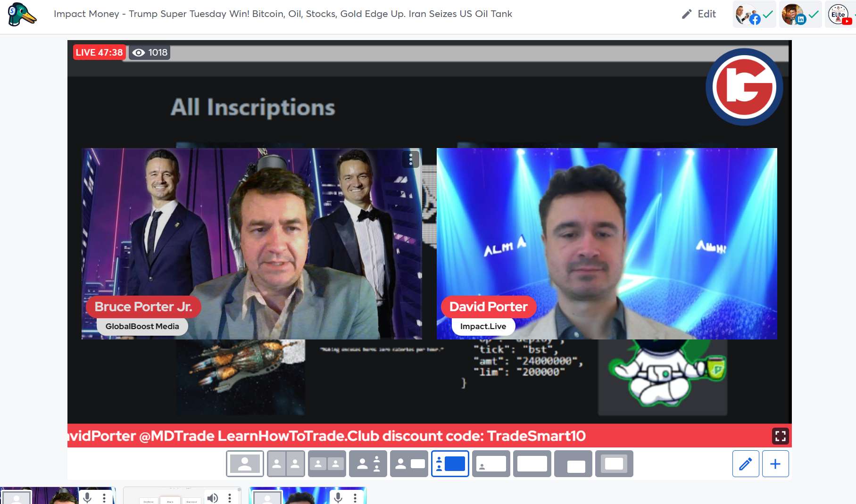This screenshot has width=856, height=504.
Task: Open Bruce Porter Jr. video options menu
Action: [411, 159]
